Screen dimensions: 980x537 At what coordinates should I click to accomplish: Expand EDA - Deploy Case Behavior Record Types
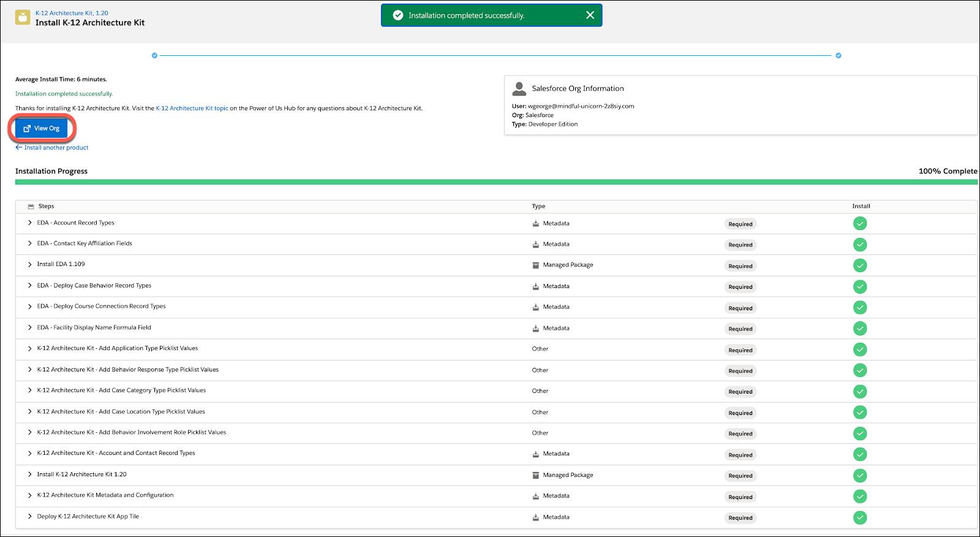coord(29,286)
